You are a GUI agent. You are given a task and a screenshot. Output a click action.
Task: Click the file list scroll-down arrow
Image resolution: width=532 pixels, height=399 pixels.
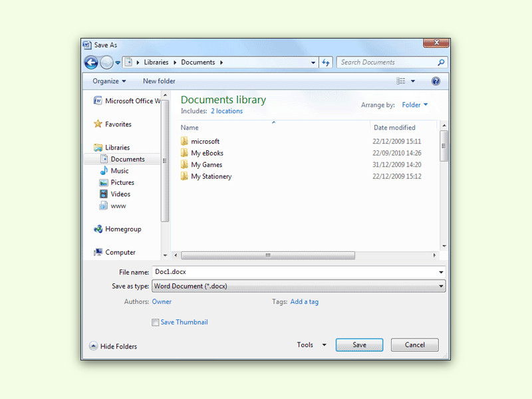pos(444,246)
